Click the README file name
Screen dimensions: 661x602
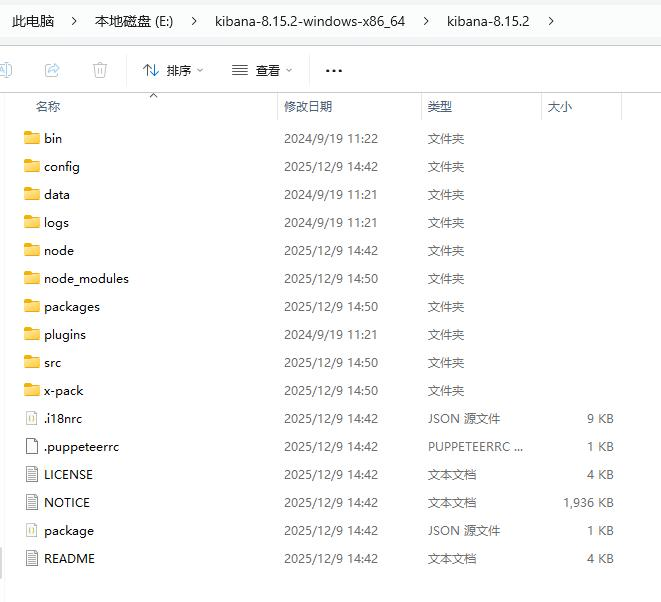click(69, 559)
